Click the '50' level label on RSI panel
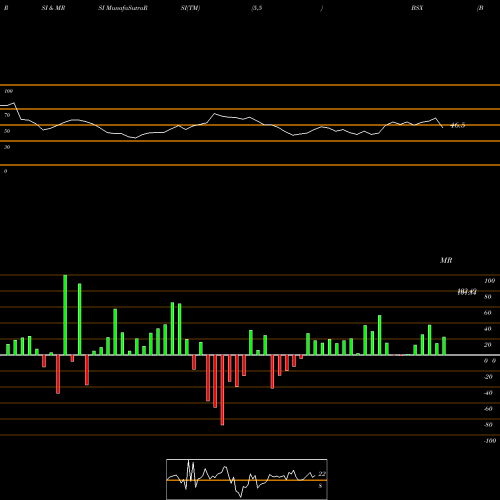 coord(7,131)
